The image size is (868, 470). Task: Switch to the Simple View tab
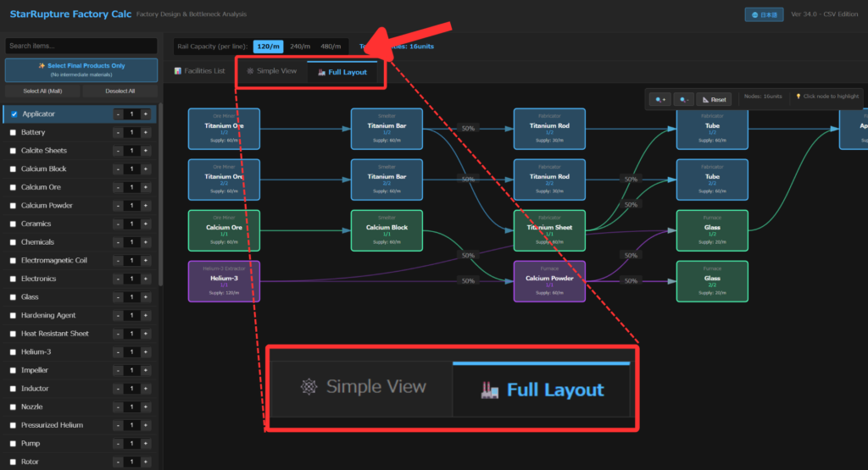click(271, 71)
